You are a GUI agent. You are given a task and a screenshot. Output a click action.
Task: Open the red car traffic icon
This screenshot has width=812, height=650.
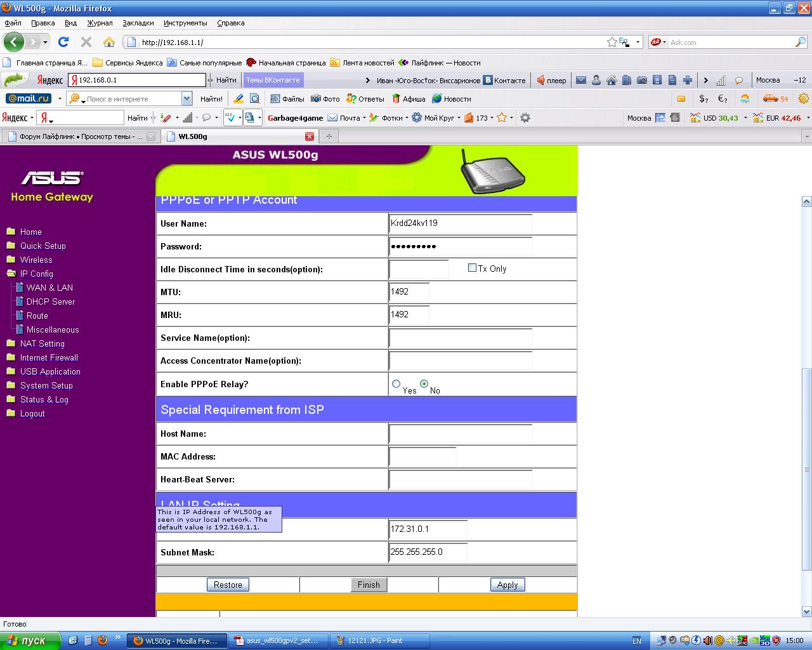[x=770, y=98]
